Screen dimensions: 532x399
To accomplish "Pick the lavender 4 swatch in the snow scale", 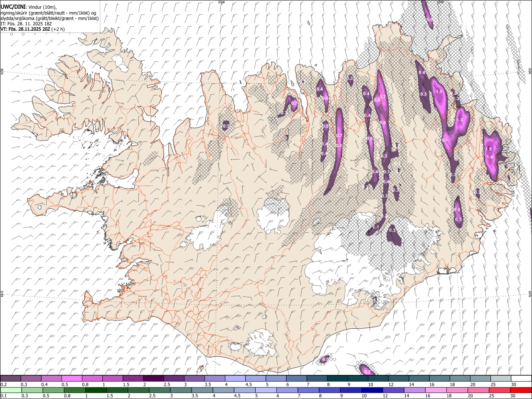I will pos(235,379).
